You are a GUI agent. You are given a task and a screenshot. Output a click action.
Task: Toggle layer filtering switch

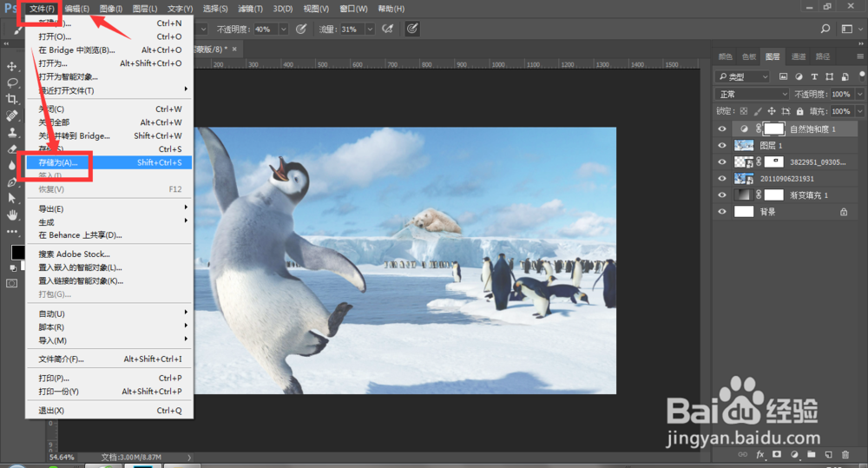pyautogui.click(x=862, y=75)
